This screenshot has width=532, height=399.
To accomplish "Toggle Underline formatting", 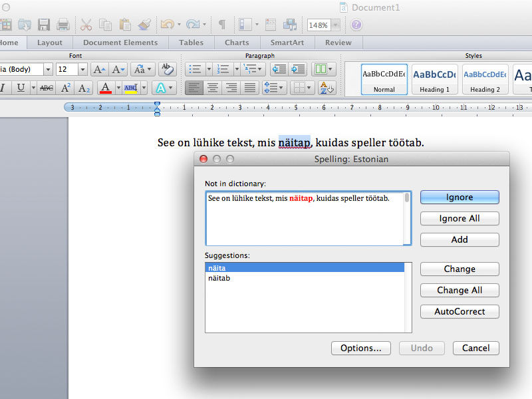I will (21, 88).
